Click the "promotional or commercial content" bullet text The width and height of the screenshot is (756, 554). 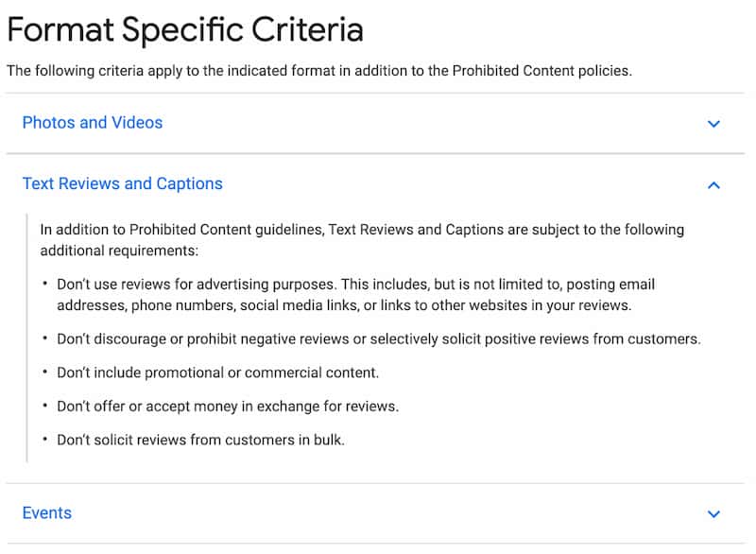point(217,372)
